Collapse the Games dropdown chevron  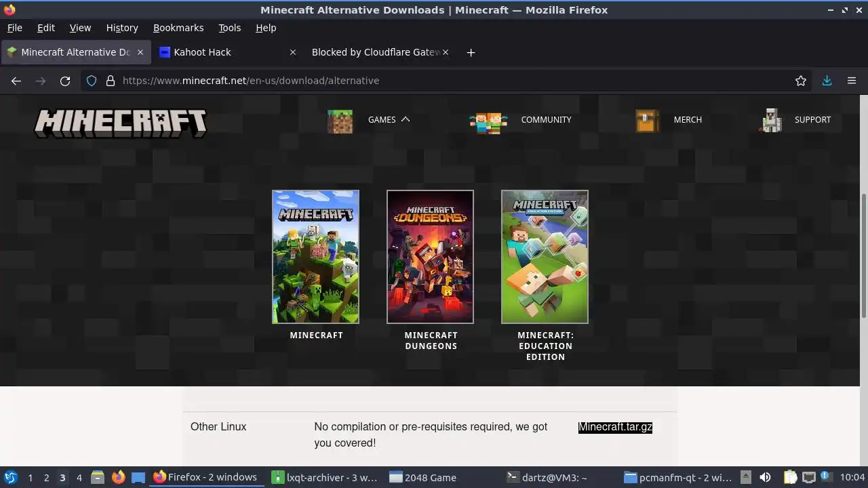[x=406, y=119]
